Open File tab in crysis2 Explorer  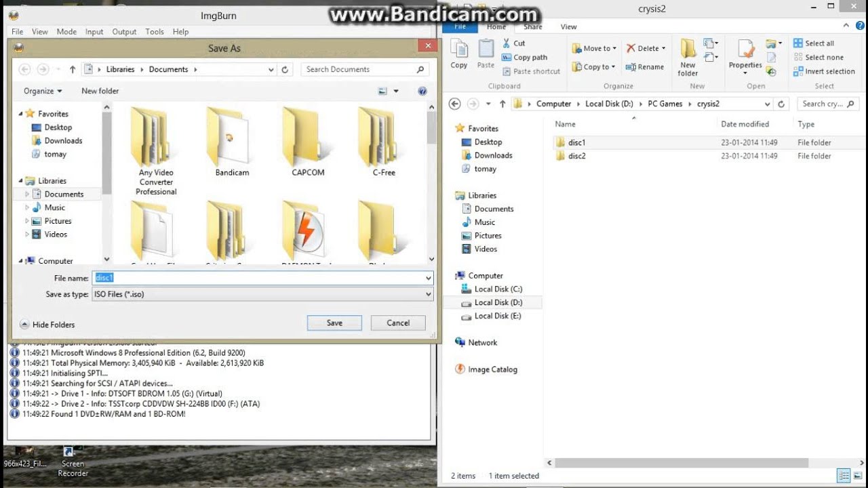(460, 26)
